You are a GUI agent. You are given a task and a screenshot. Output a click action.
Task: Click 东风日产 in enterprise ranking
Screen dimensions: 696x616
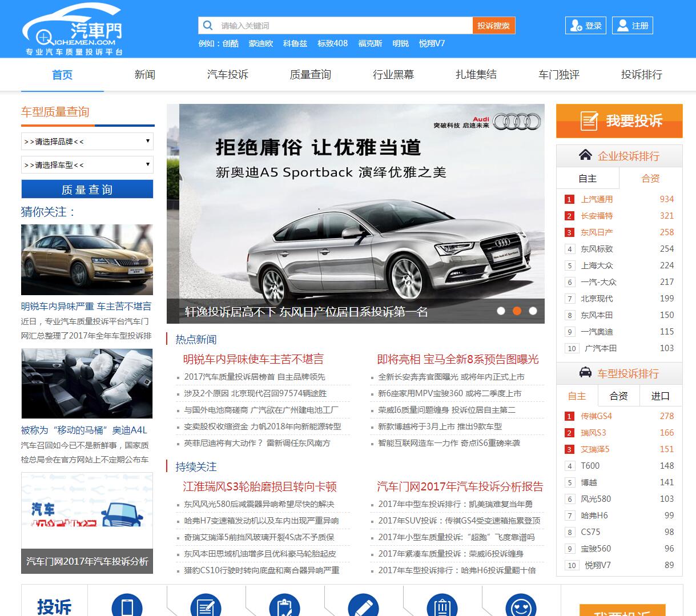pyautogui.click(x=597, y=232)
